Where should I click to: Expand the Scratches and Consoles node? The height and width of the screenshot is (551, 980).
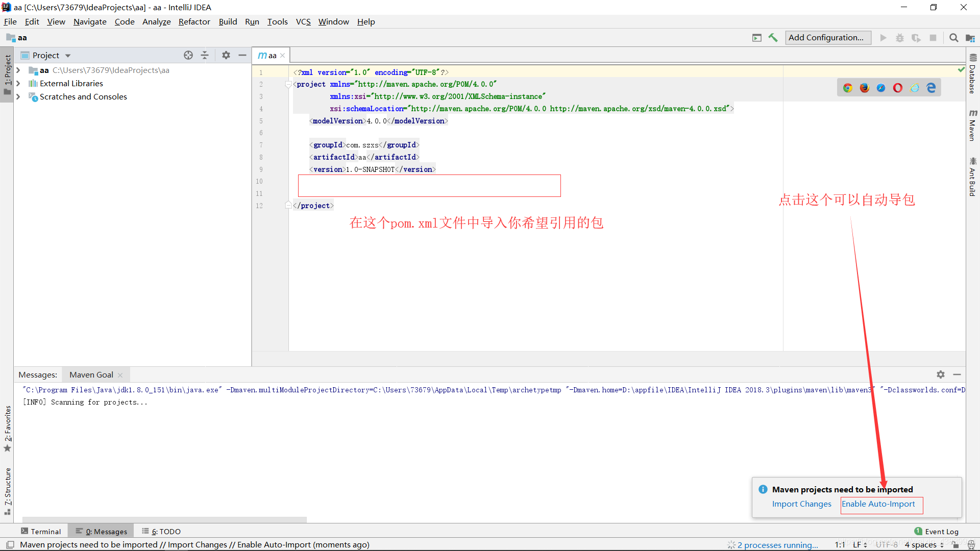coord(18,96)
